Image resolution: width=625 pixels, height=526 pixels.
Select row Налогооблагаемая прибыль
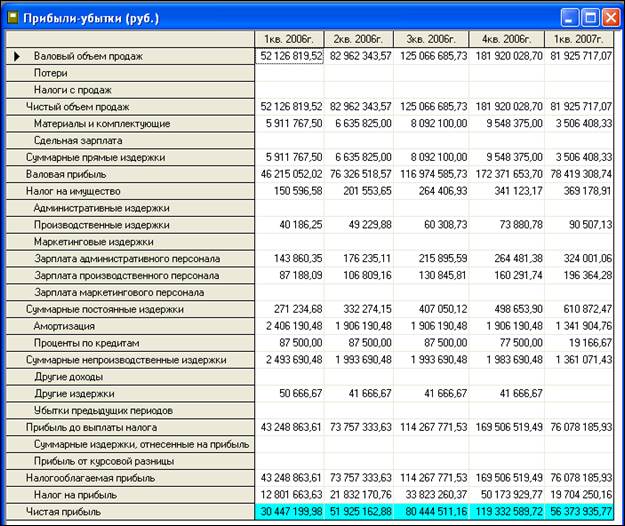coord(130,478)
